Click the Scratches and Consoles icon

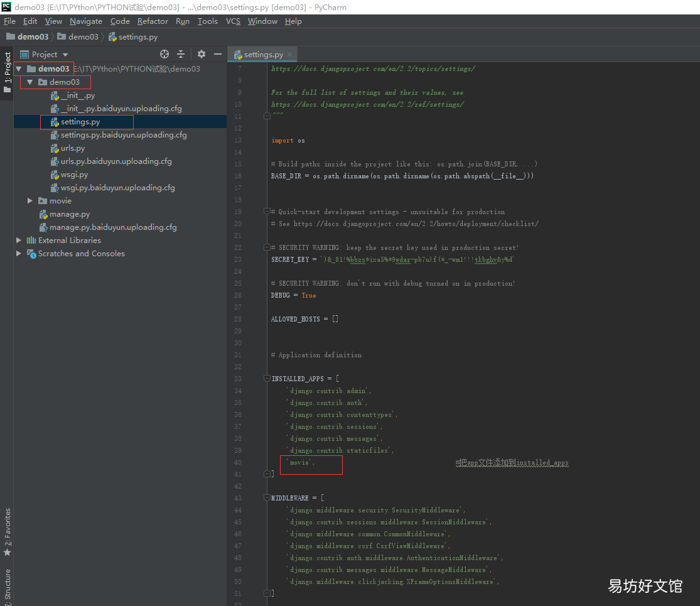pyautogui.click(x=31, y=254)
